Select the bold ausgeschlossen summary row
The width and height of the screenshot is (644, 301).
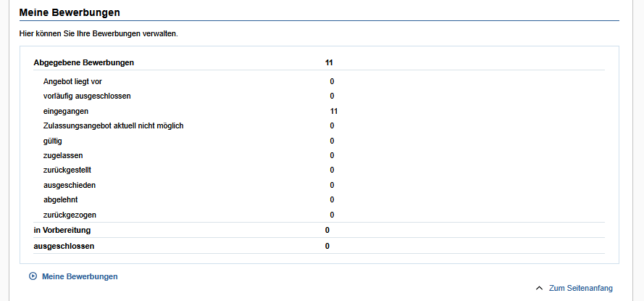coord(64,246)
